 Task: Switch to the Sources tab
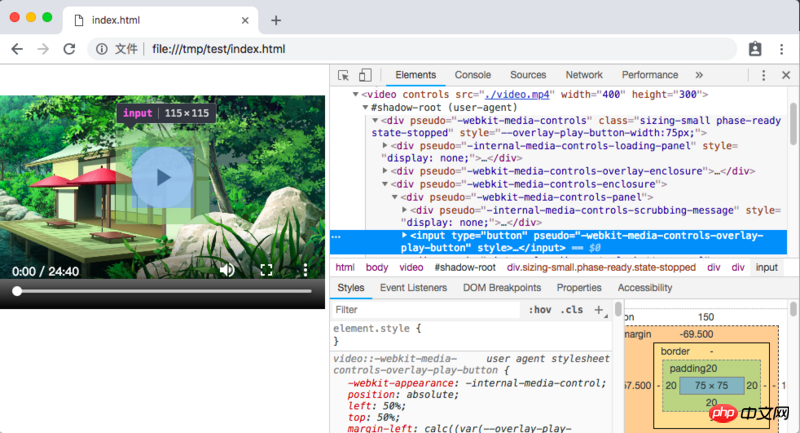(528, 75)
